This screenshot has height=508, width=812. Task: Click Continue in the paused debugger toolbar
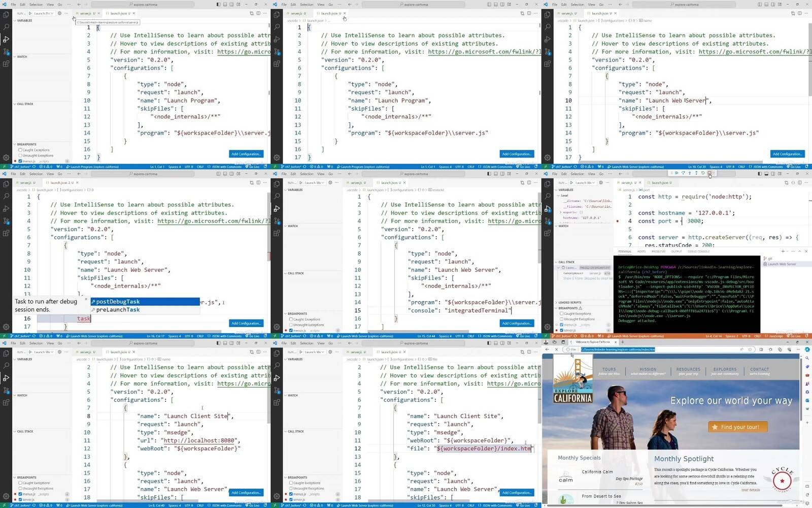pyautogui.click(x=676, y=173)
